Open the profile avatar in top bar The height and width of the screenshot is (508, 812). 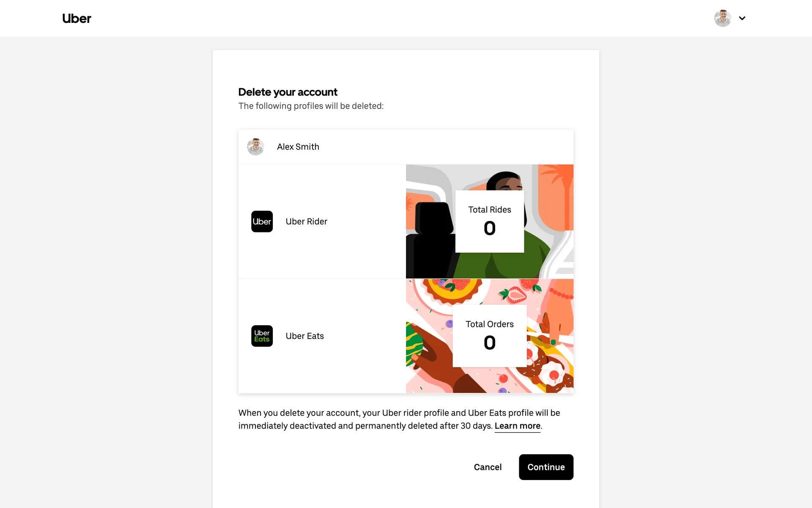[722, 18]
